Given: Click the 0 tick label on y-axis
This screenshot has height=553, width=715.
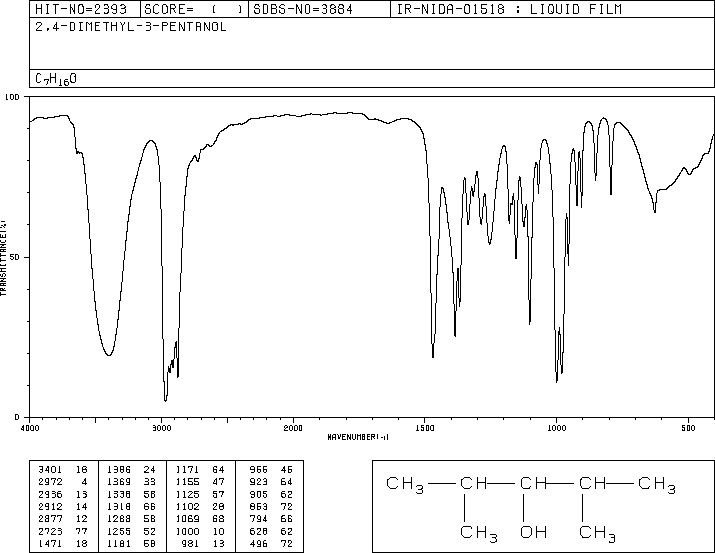Looking at the screenshot, I should tap(17, 417).
